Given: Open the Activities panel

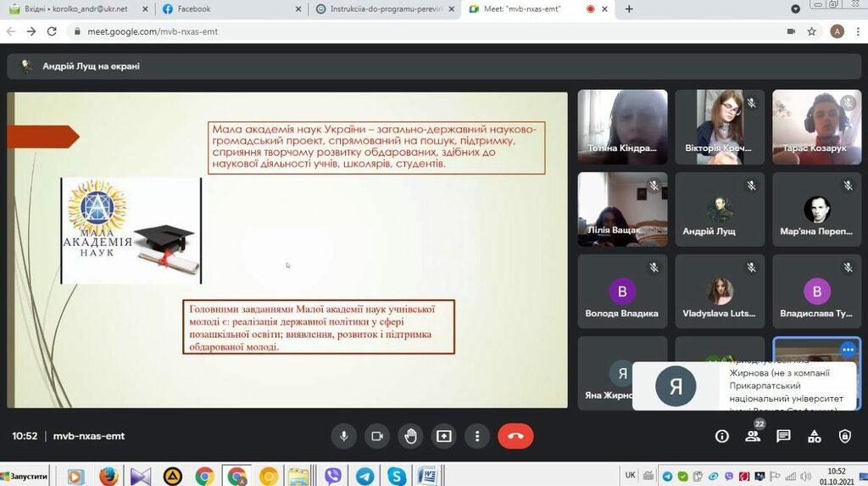Looking at the screenshot, I should (x=814, y=436).
